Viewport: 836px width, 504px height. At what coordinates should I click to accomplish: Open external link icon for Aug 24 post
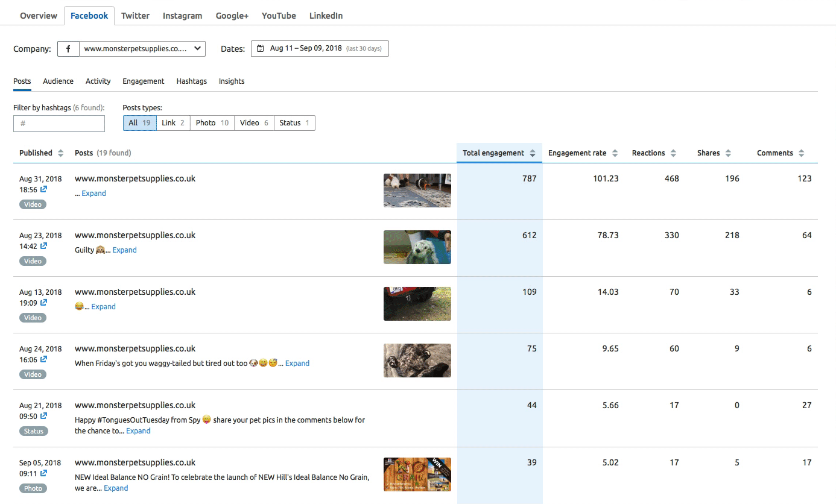[x=43, y=359]
